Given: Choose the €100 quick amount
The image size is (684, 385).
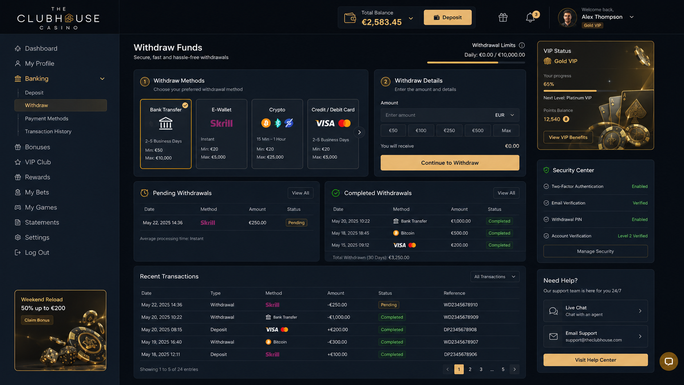Looking at the screenshot, I should pos(421,130).
